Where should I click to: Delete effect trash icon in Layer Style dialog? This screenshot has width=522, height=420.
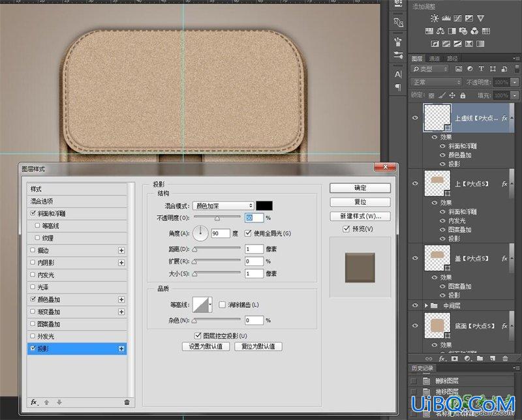click(127, 402)
